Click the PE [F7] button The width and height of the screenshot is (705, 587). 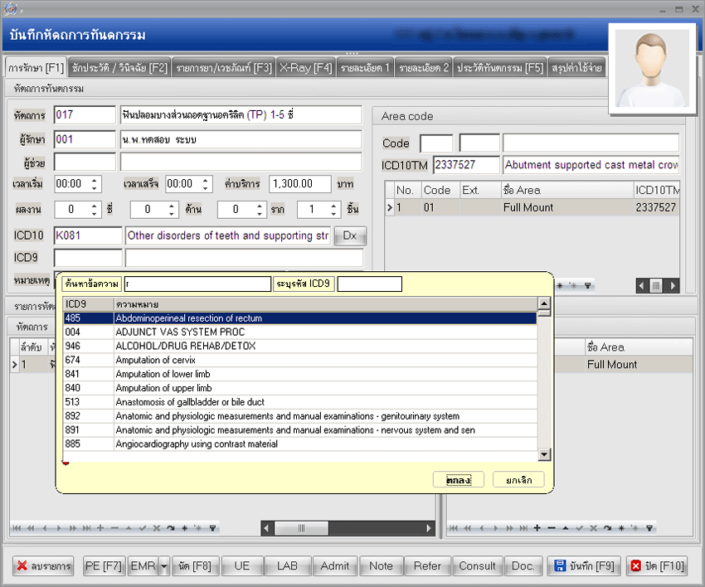click(x=103, y=566)
